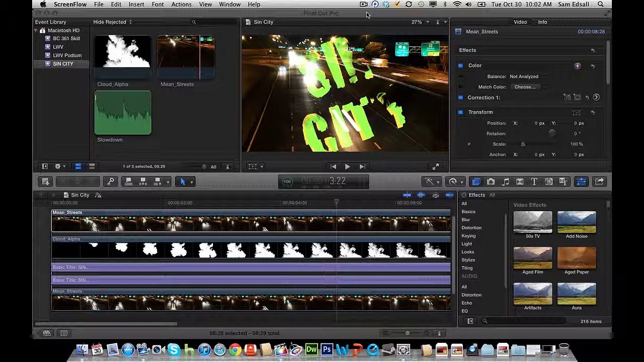Open the Share export button

pos(600,182)
